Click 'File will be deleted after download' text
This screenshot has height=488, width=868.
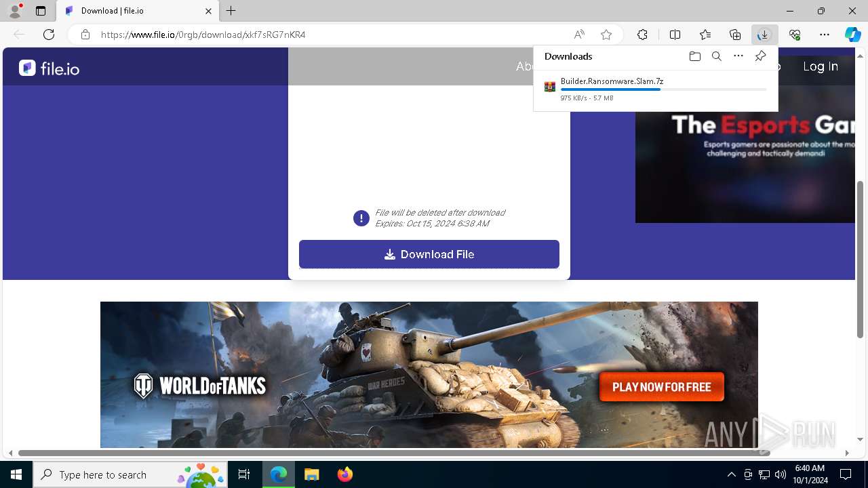point(440,213)
